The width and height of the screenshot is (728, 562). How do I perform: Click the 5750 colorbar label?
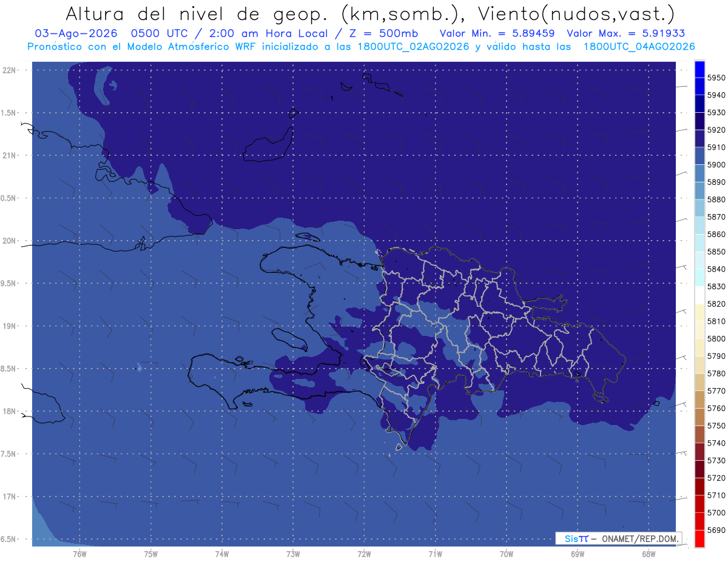[716, 426]
